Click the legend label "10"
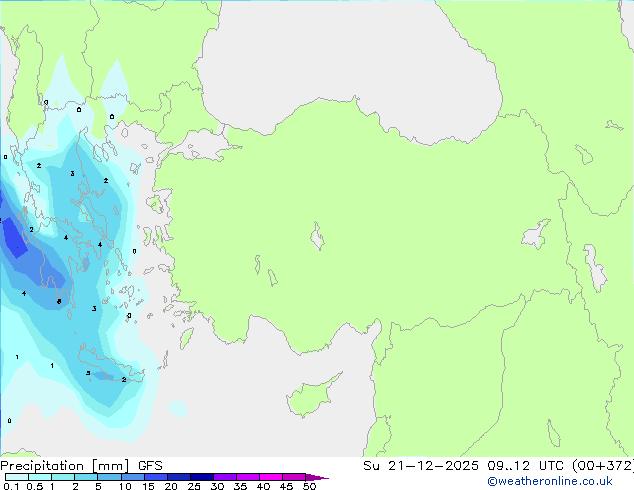The width and height of the screenshot is (634, 490). pos(125,486)
